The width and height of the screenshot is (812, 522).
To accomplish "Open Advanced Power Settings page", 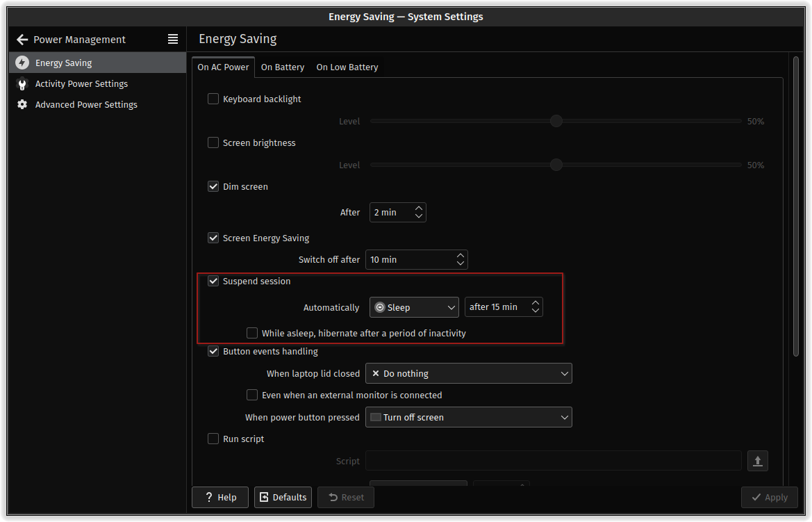I will pyautogui.click(x=97, y=105).
